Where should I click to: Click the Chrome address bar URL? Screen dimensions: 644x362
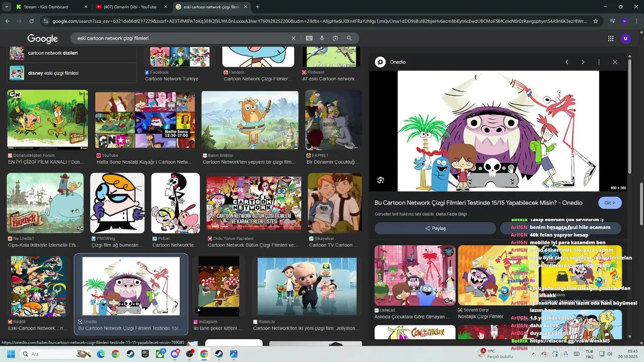click(319, 21)
